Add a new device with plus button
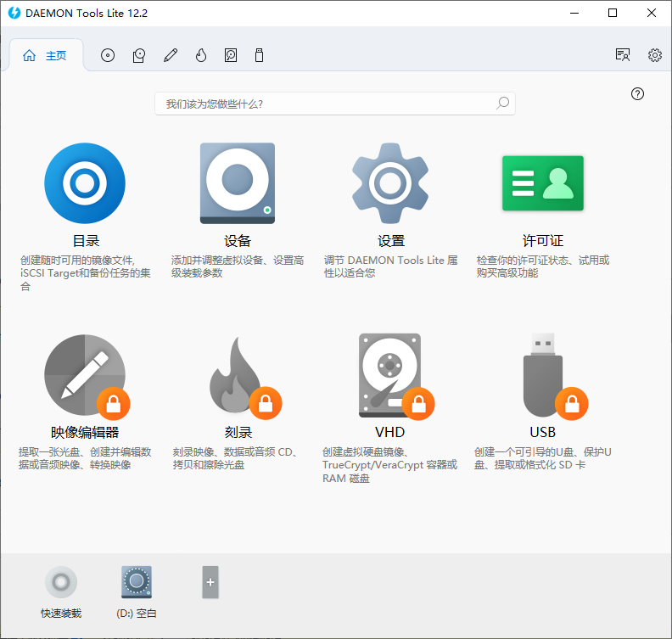The width and height of the screenshot is (672, 639). 210,582
